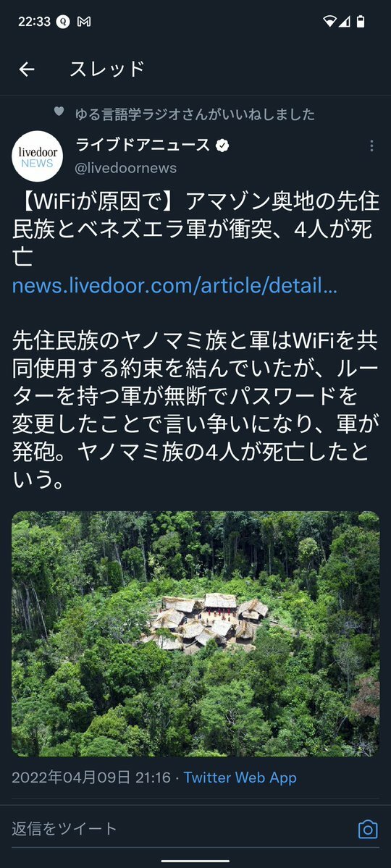Tap the verified badge next to ライブドアニュース

222,146
